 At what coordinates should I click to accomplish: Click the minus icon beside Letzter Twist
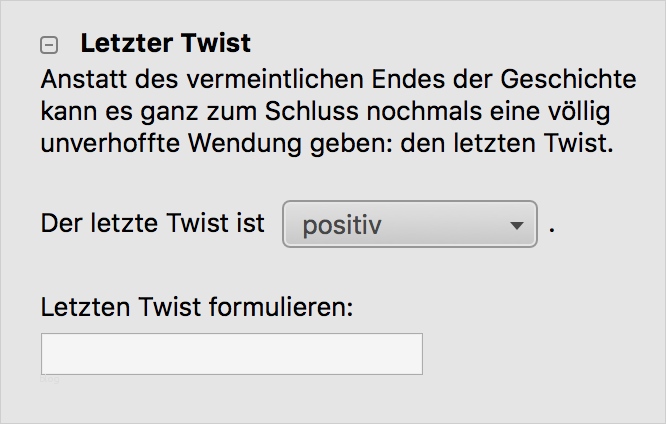tap(49, 45)
